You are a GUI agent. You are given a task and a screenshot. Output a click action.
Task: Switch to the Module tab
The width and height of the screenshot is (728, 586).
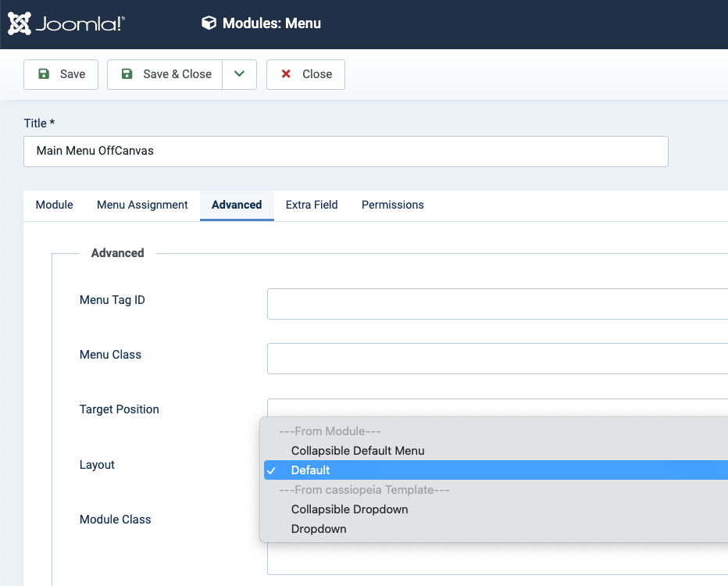[55, 205]
